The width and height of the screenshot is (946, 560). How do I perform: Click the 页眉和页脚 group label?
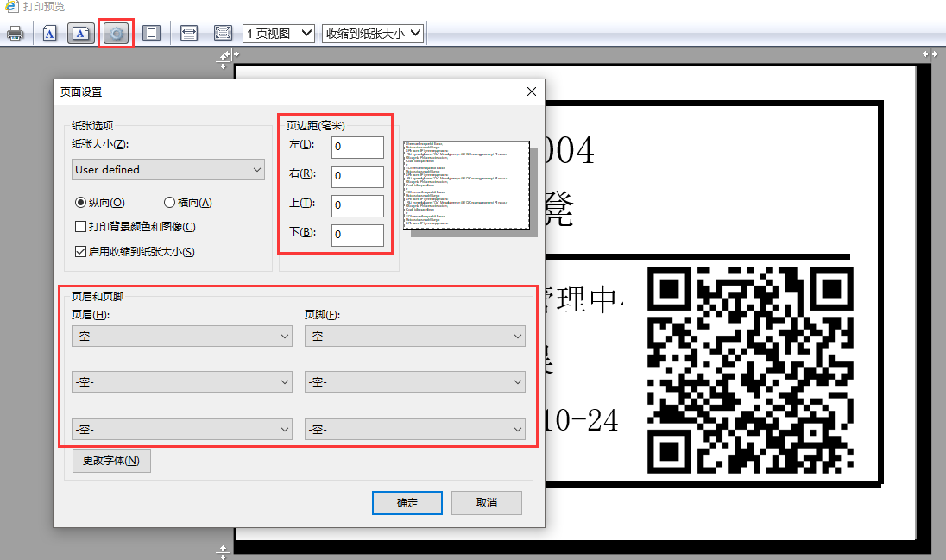click(98, 296)
